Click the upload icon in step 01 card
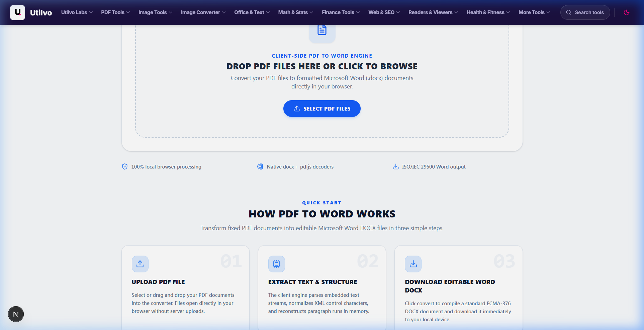 coord(140,264)
